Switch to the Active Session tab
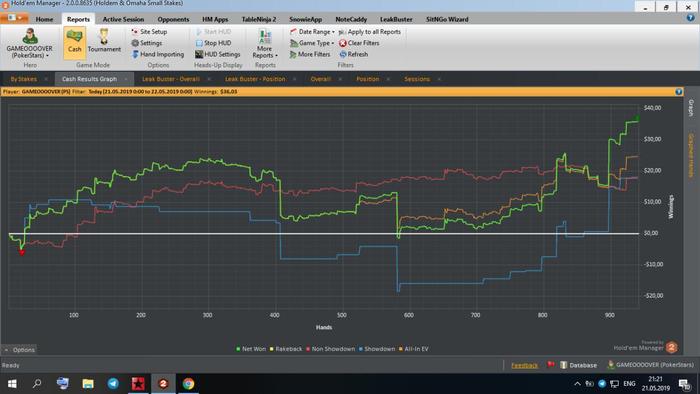Screen dimensions: 700x394 click(123, 19)
